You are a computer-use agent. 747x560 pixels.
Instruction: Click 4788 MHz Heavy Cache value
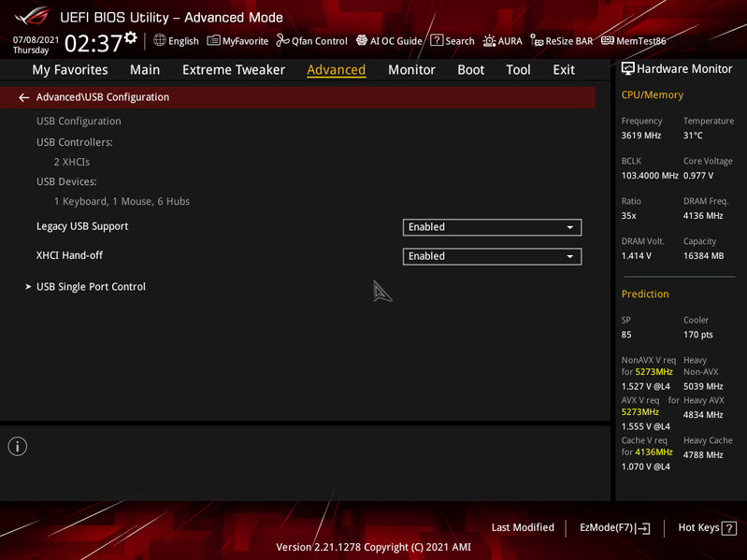(703, 454)
